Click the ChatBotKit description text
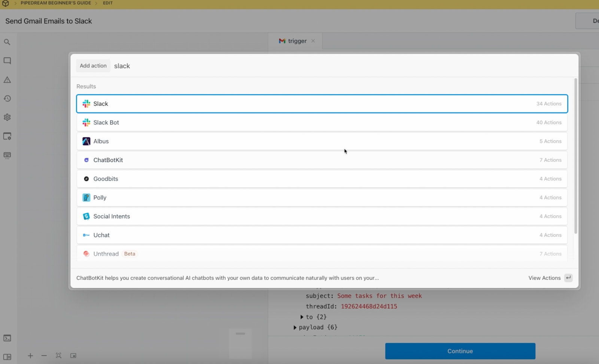 tap(228, 278)
